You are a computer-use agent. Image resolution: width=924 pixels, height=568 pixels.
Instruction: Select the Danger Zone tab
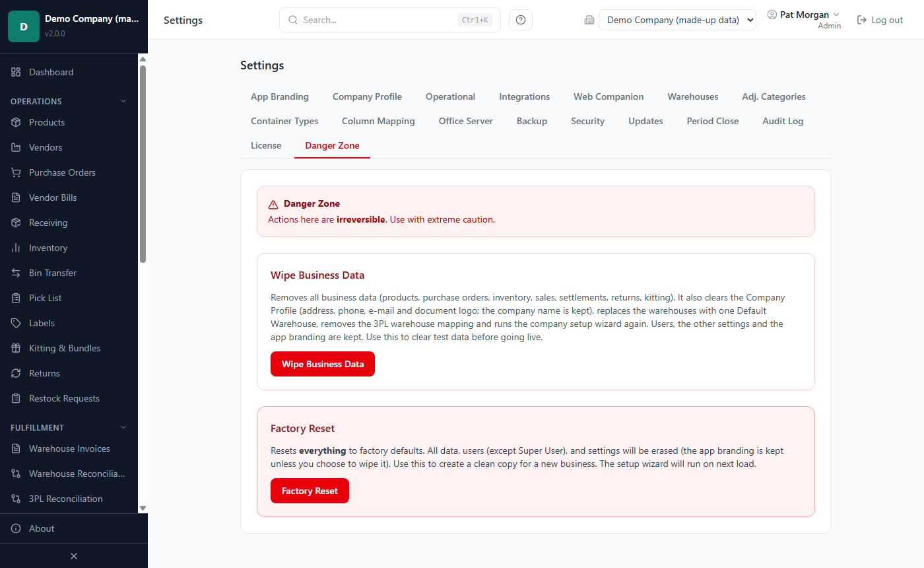pos(332,145)
